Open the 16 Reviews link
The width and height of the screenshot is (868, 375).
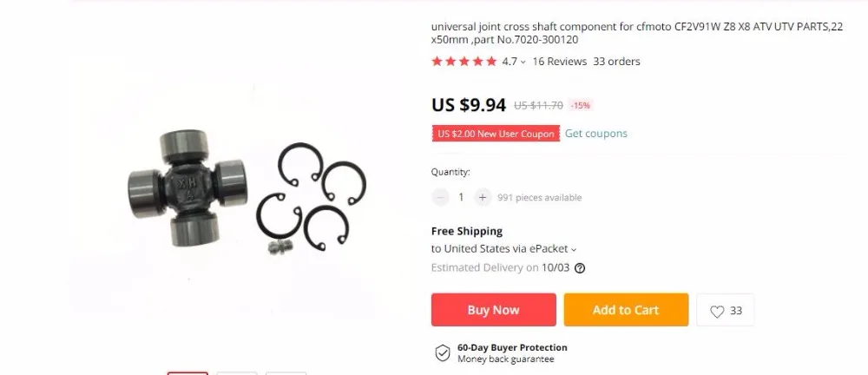[x=559, y=62]
